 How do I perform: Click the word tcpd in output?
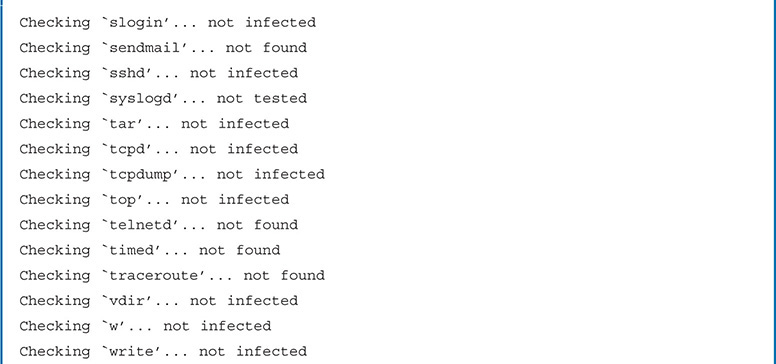click(127, 149)
